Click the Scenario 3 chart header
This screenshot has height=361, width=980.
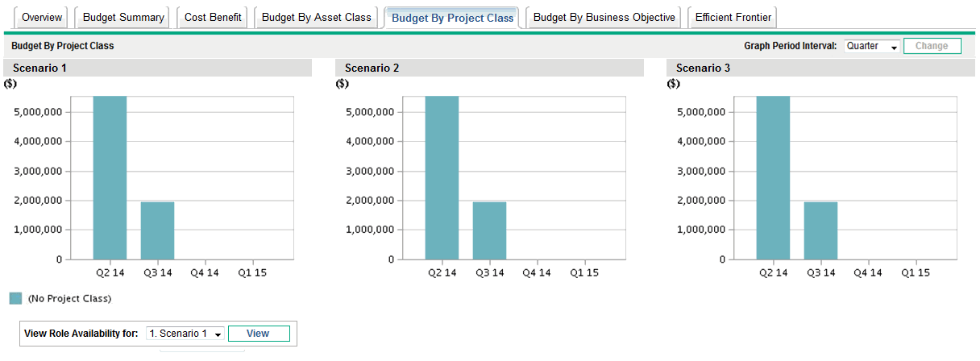tap(820, 68)
